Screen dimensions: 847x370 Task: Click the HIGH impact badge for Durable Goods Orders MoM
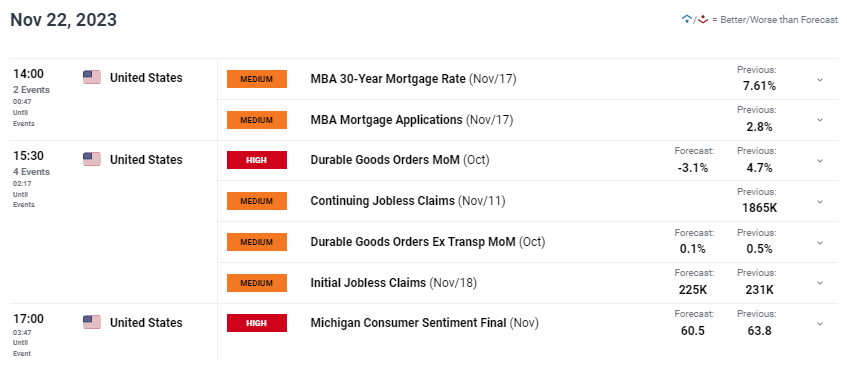(257, 160)
